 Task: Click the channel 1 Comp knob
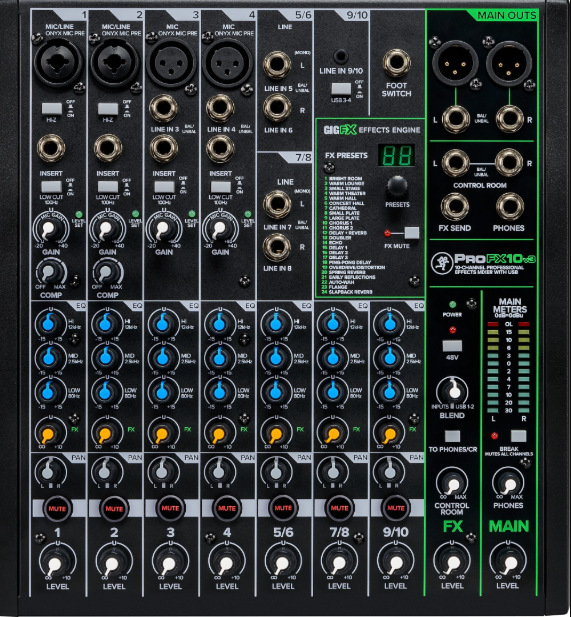point(50,272)
